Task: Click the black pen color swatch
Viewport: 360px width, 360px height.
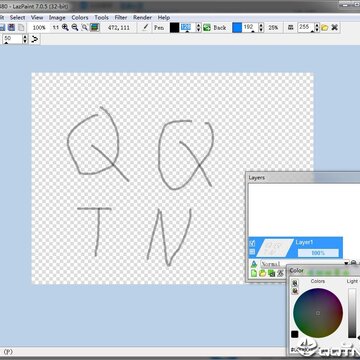Action: (174, 28)
